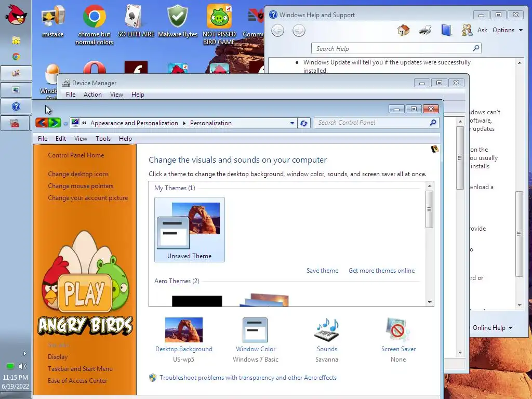Switch to Device Manager taskbar button
This screenshot has width=532, height=399.
click(x=16, y=123)
